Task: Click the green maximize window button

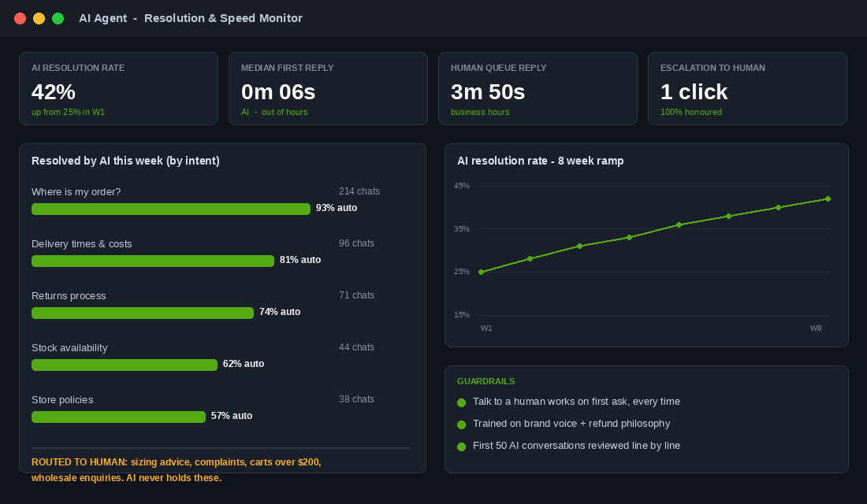Action: click(x=58, y=18)
